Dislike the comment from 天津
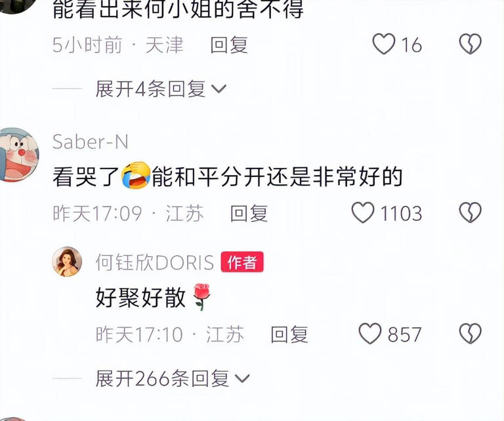This screenshot has width=504, height=421. [470, 44]
